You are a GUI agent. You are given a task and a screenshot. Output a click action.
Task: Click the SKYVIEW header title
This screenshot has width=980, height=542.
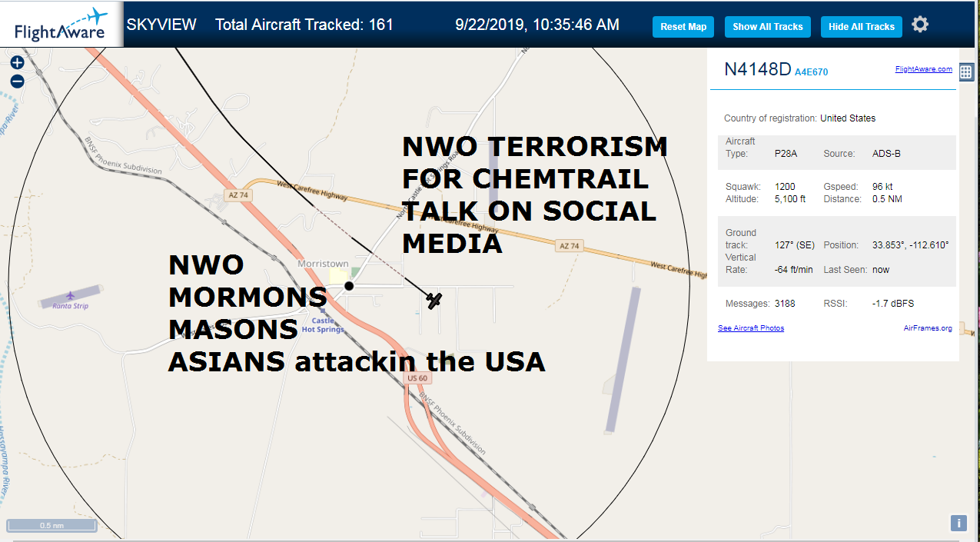tap(161, 25)
